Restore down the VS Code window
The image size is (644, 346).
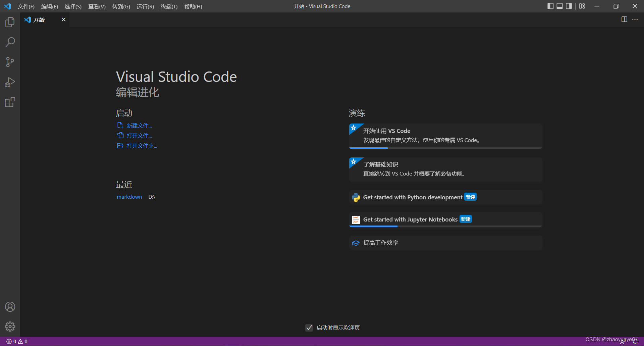pos(616,6)
